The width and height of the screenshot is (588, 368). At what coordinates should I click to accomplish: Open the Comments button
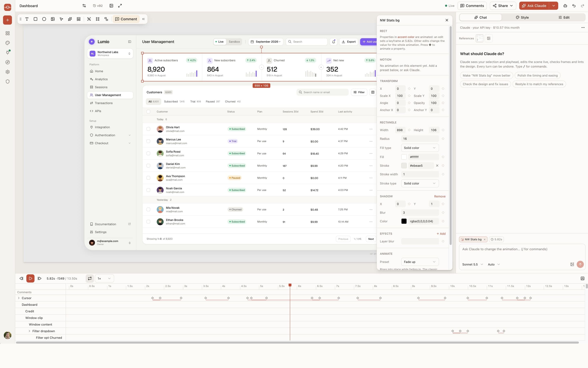(472, 6)
